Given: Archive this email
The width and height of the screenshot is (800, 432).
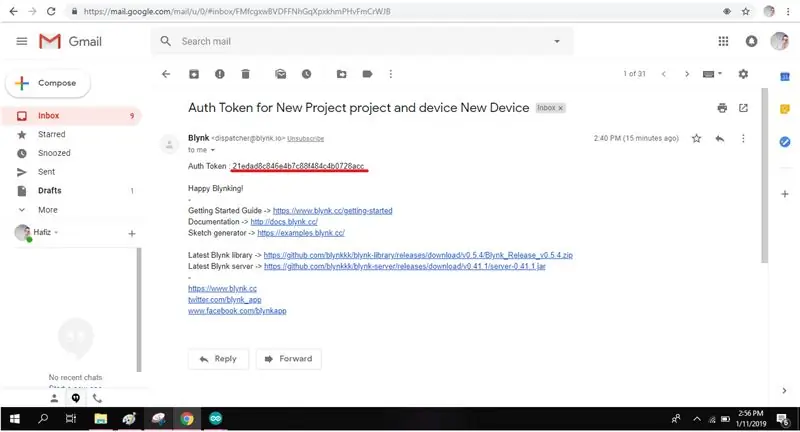Looking at the screenshot, I should click(x=194, y=74).
